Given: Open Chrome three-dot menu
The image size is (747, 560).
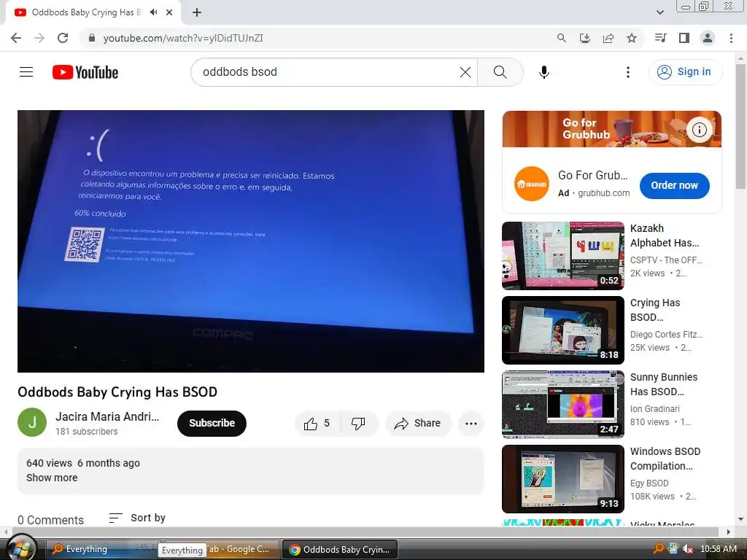Looking at the screenshot, I should point(731,38).
